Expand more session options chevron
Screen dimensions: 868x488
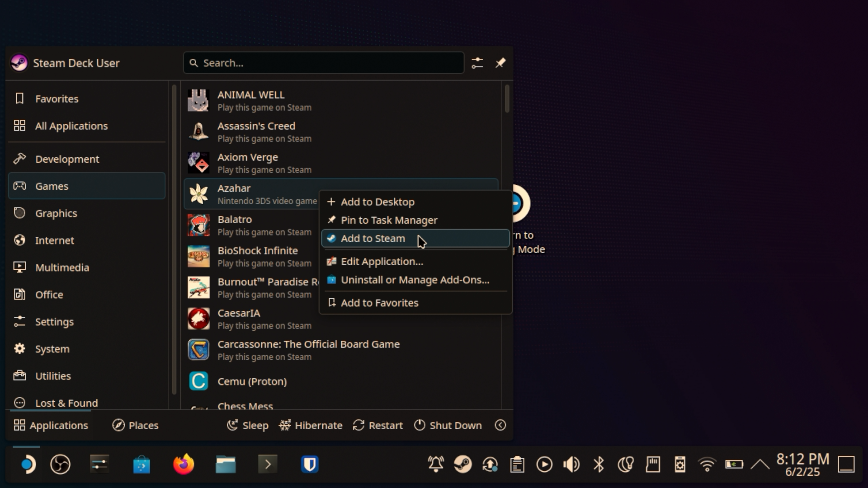[x=500, y=425]
